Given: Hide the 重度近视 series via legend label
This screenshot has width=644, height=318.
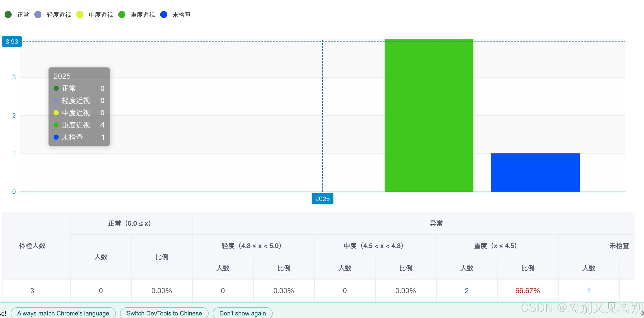Looking at the screenshot, I should click(143, 15).
